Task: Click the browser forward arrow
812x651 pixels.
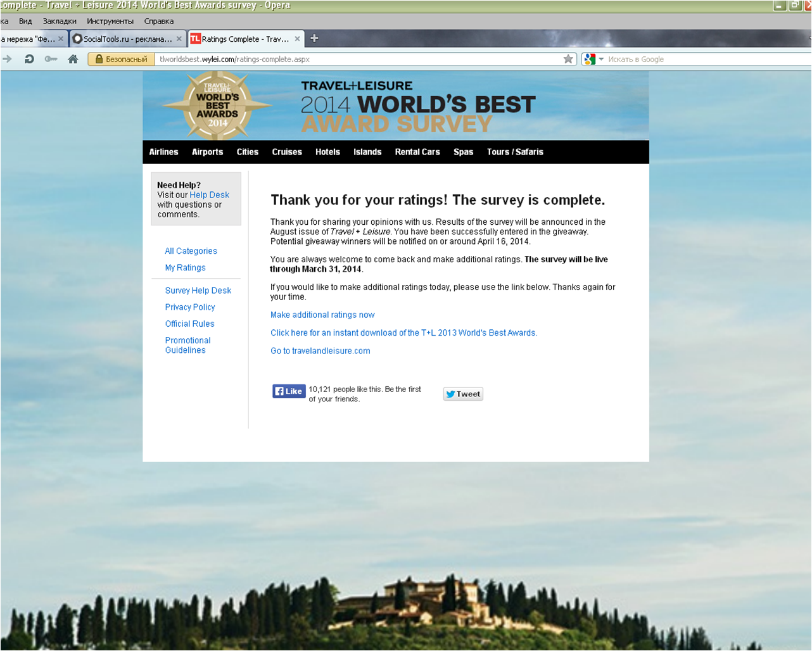Action: coord(8,59)
